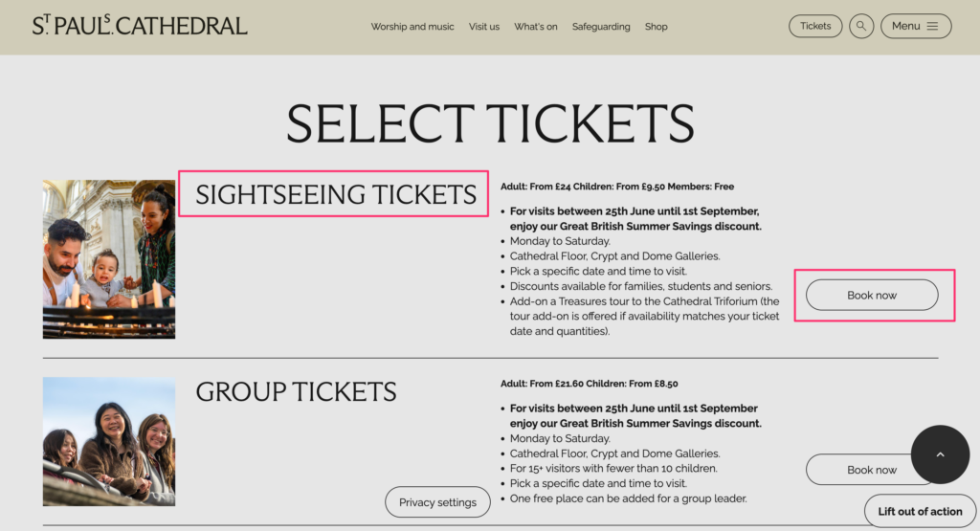Click the Sightseeing Tickets heading
The width and height of the screenshot is (980, 531).
point(336,194)
